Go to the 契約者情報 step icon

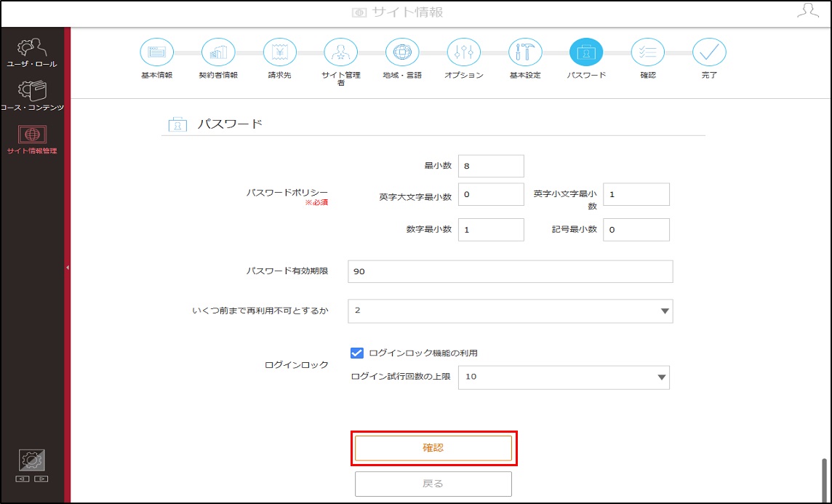[x=218, y=52]
